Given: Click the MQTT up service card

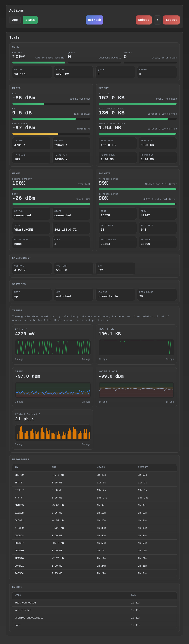Looking at the screenshot, I should click(32, 295).
